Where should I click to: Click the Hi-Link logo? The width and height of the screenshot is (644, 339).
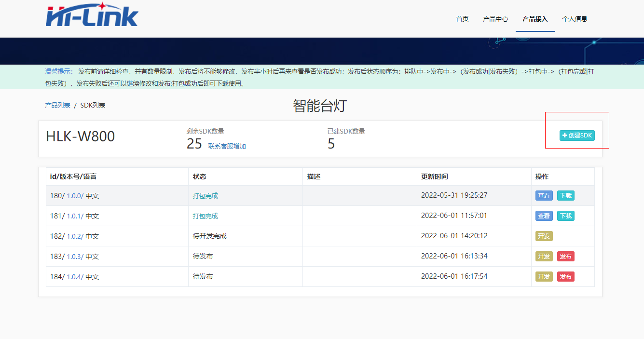coord(92,15)
